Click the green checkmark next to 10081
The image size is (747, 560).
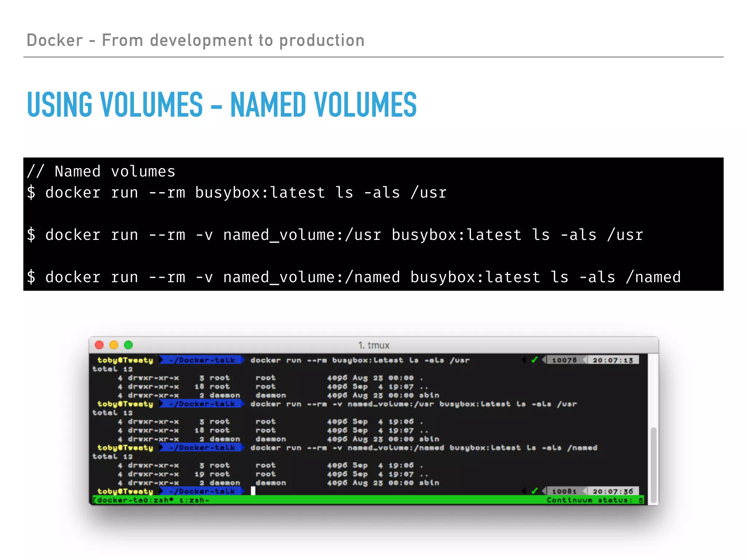535,491
